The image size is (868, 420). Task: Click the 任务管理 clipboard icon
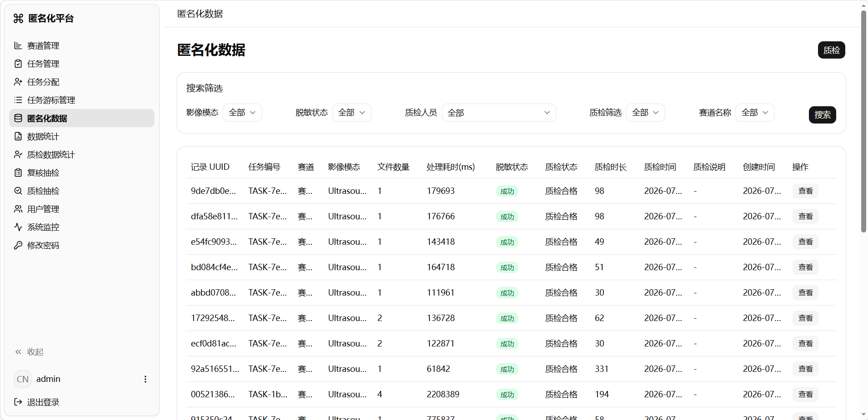(x=18, y=64)
